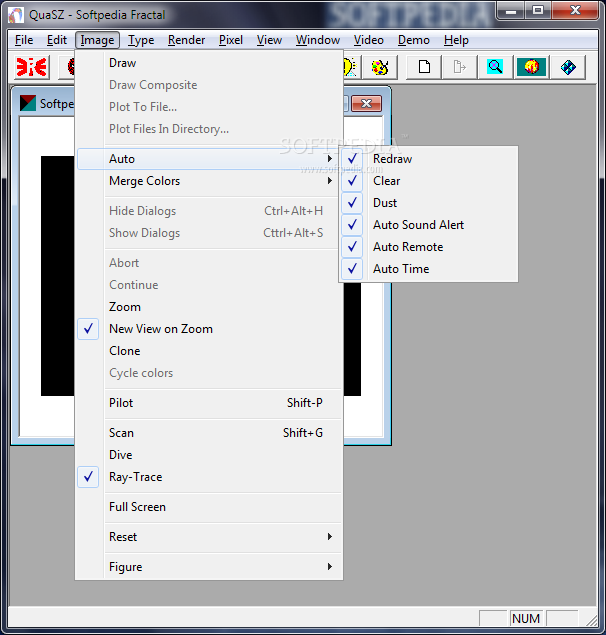Toggle New View on Zoom
This screenshot has height=635, width=606.
click(209, 329)
